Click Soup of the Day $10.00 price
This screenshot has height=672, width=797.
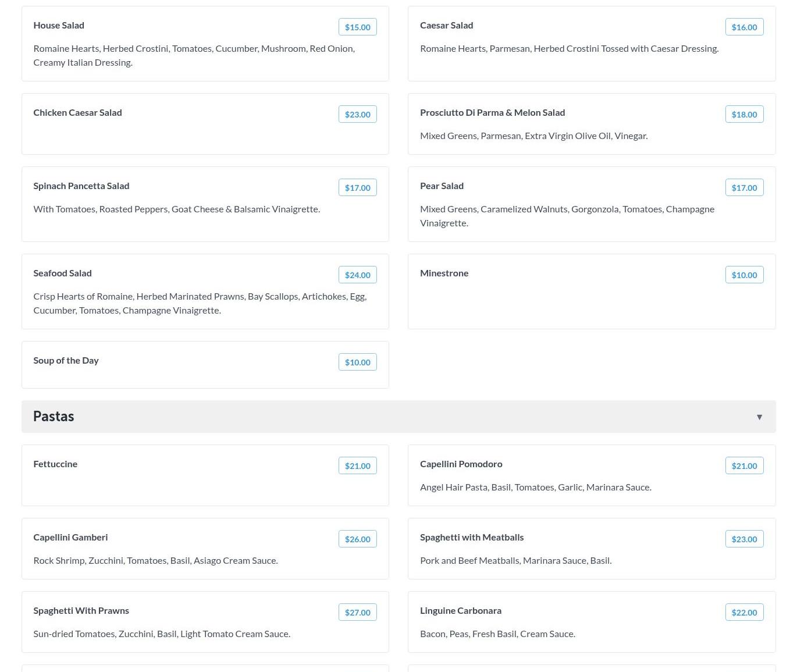pyautogui.click(x=357, y=362)
